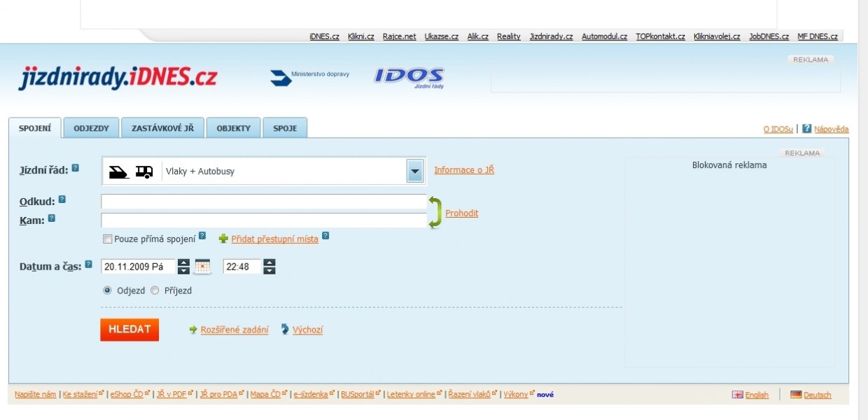Open the O IDOSu link

778,129
